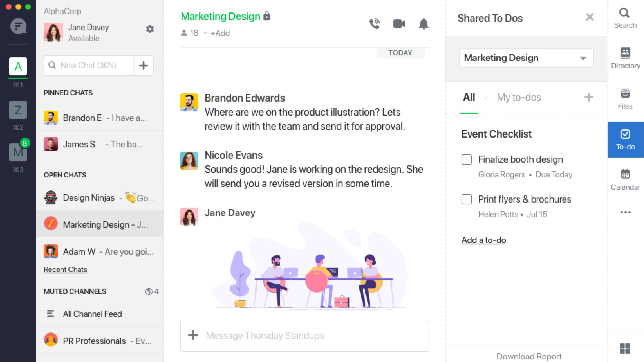Open the app grid icon at bottom right

(625, 348)
